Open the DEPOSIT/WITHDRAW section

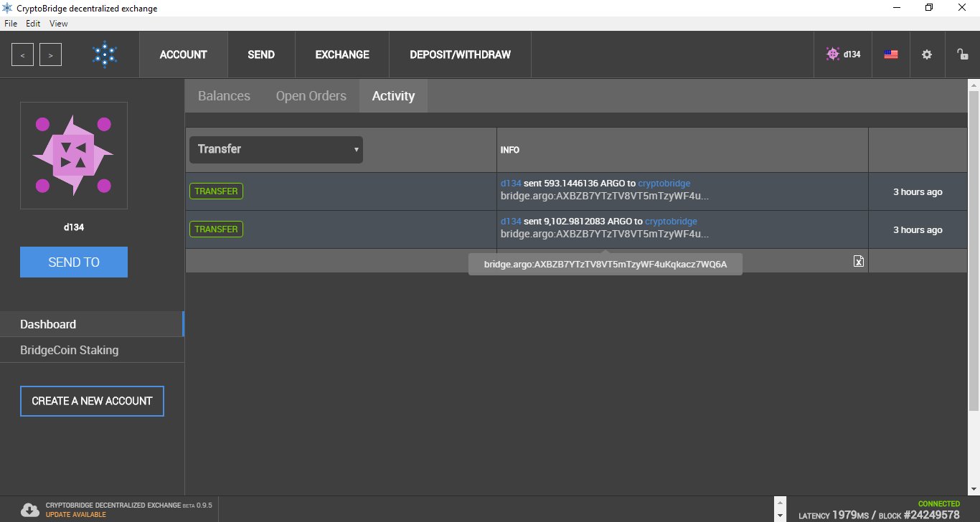[x=460, y=54]
